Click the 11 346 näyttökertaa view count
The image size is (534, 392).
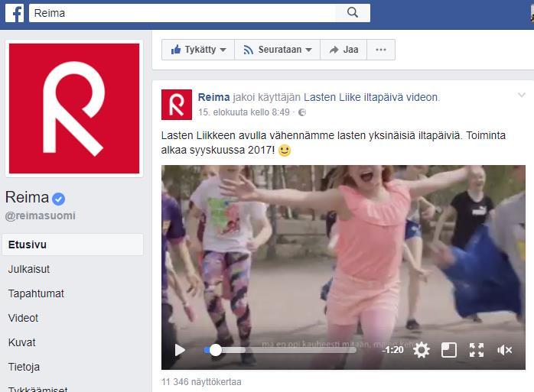coord(201,382)
